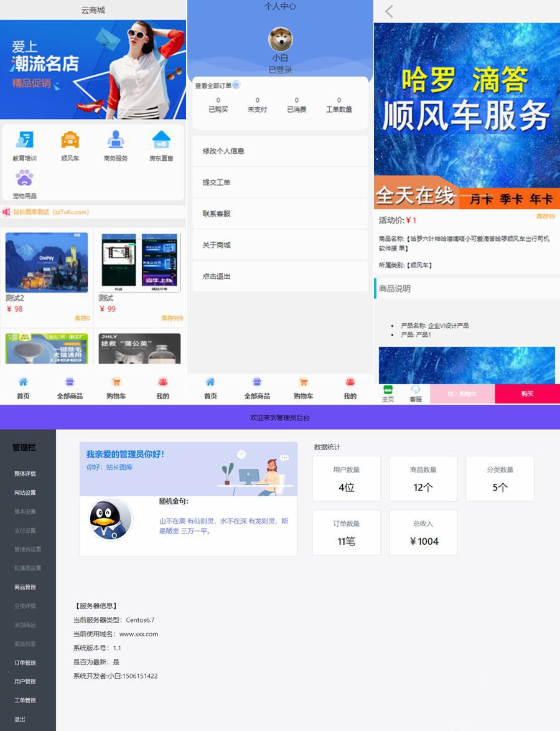Tap 小白's avatar in personal center
The image size is (560, 731).
(280, 37)
